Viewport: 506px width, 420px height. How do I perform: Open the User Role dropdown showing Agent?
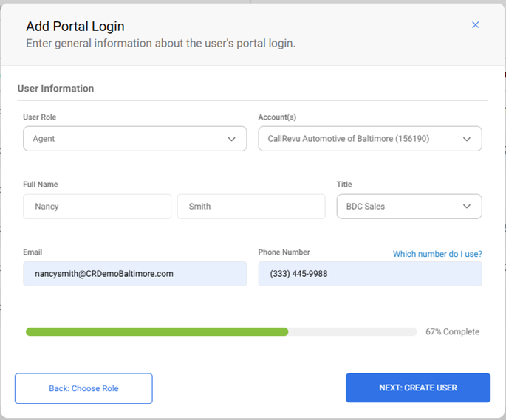[x=135, y=139]
